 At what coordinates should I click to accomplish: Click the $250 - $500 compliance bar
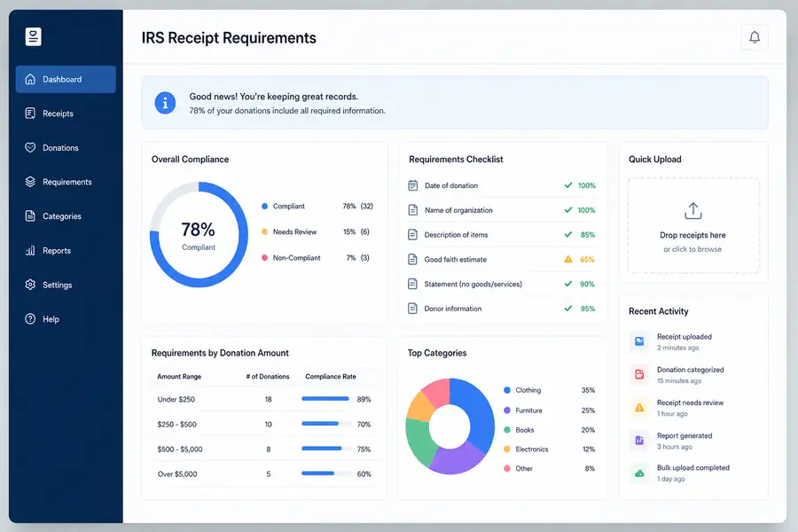pyautogui.click(x=326, y=424)
